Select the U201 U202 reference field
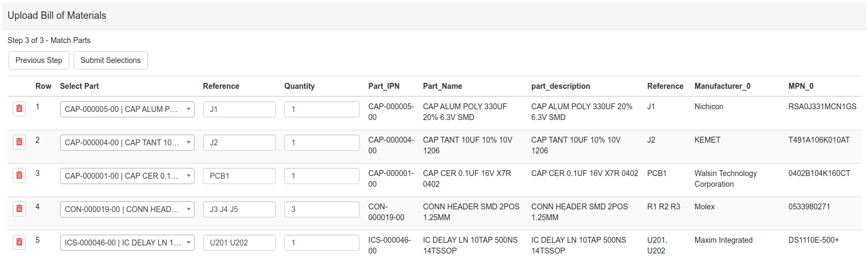Image resolution: width=868 pixels, height=260 pixels. 239,243
